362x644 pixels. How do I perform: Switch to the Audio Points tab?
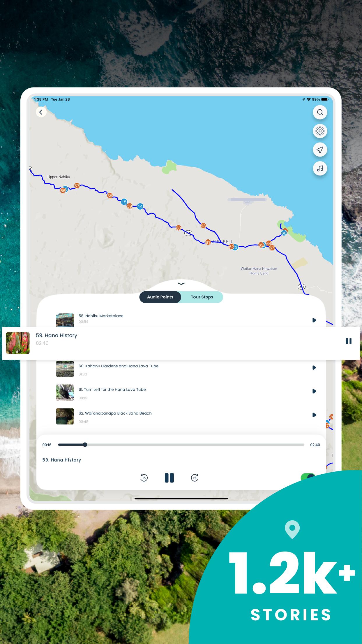(160, 297)
